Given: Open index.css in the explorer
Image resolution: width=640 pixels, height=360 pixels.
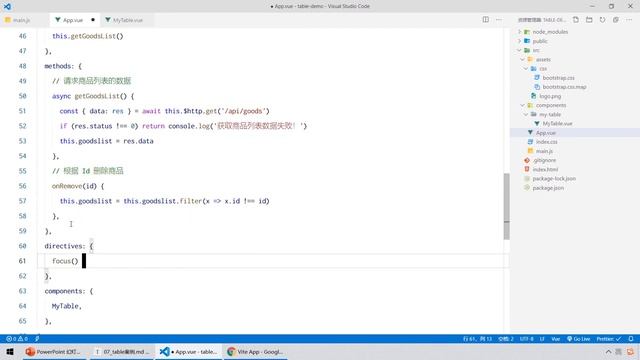Looking at the screenshot, I should (x=547, y=142).
